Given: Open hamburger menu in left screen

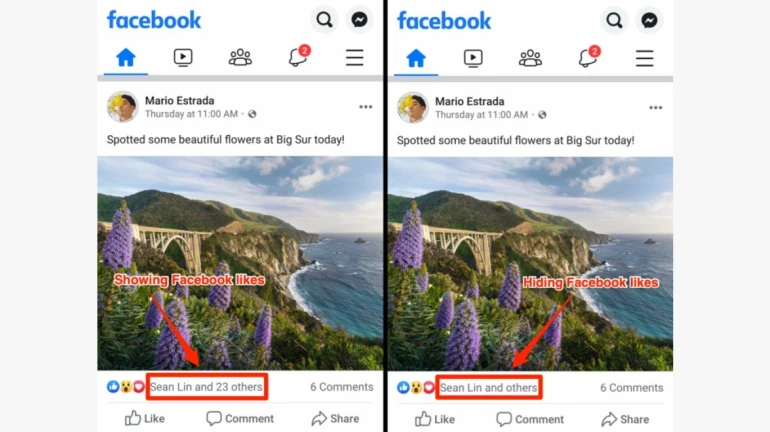Looking at the screenshot, I should (x=355, y=57).
